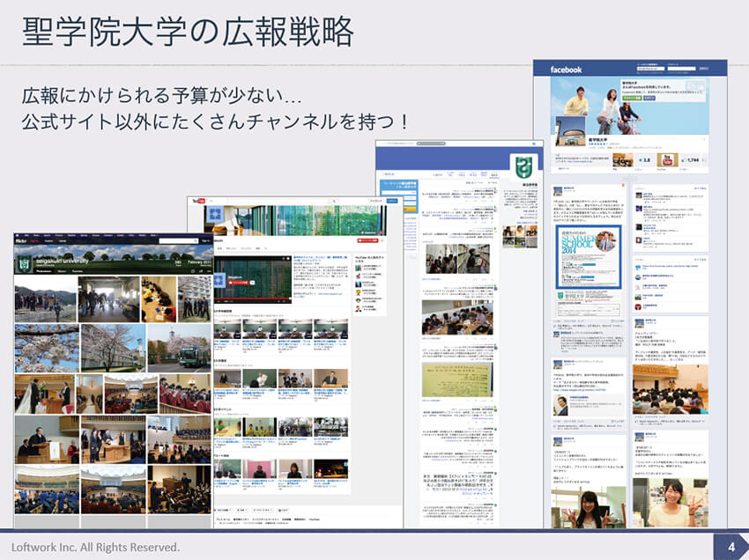749x560 pixels.
Task: Click the red subscribe button under the YouTube banner
Action: 367,240
